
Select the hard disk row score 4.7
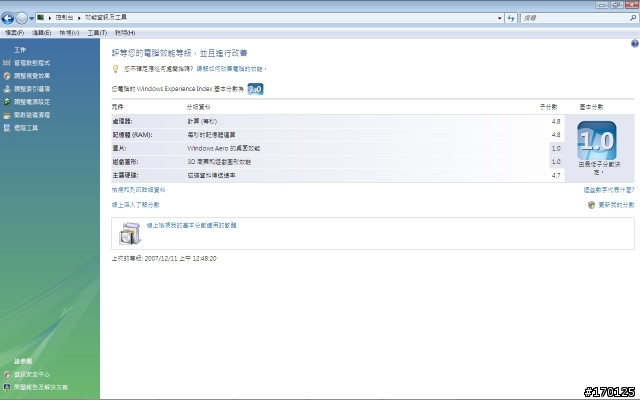point(556,175)
